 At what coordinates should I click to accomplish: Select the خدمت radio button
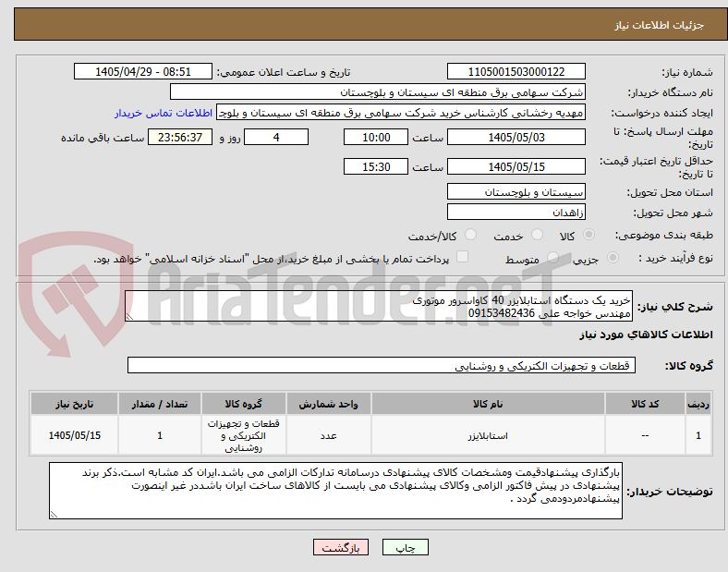click(537, 235)
